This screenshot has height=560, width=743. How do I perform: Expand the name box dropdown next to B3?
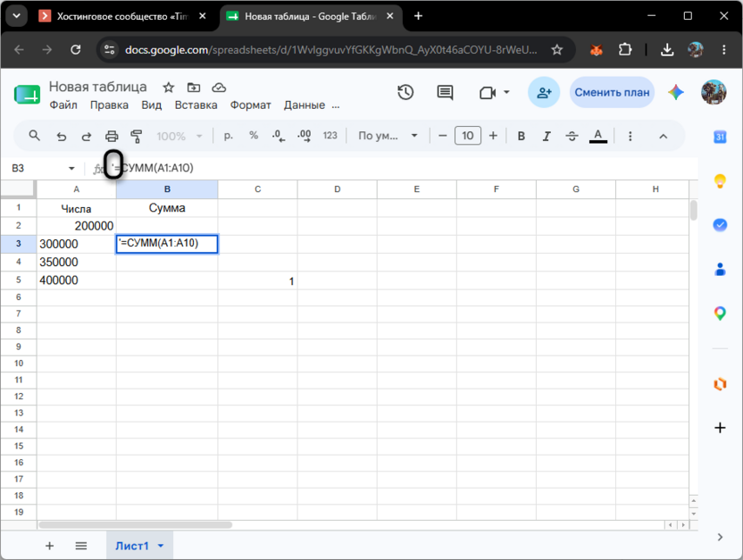point(71,168)
